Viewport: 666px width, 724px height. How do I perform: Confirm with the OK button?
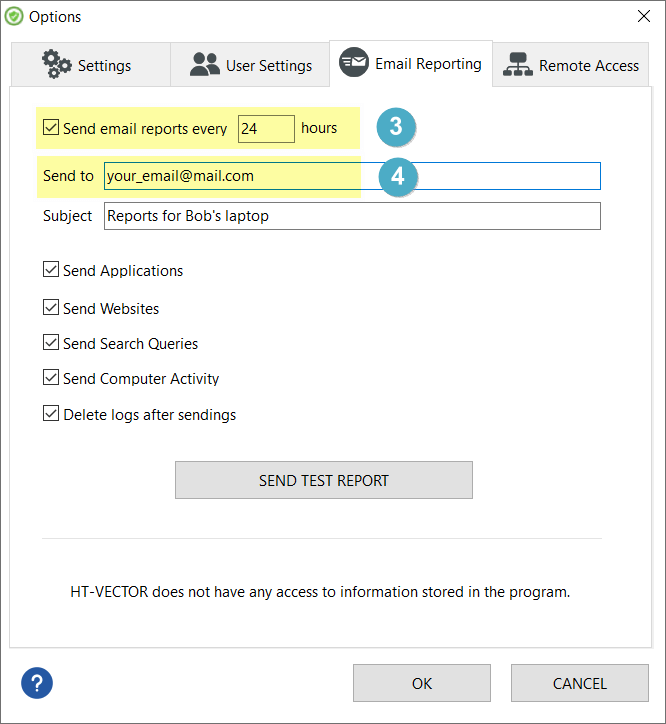pyautogui.click(x=422, y=683)
